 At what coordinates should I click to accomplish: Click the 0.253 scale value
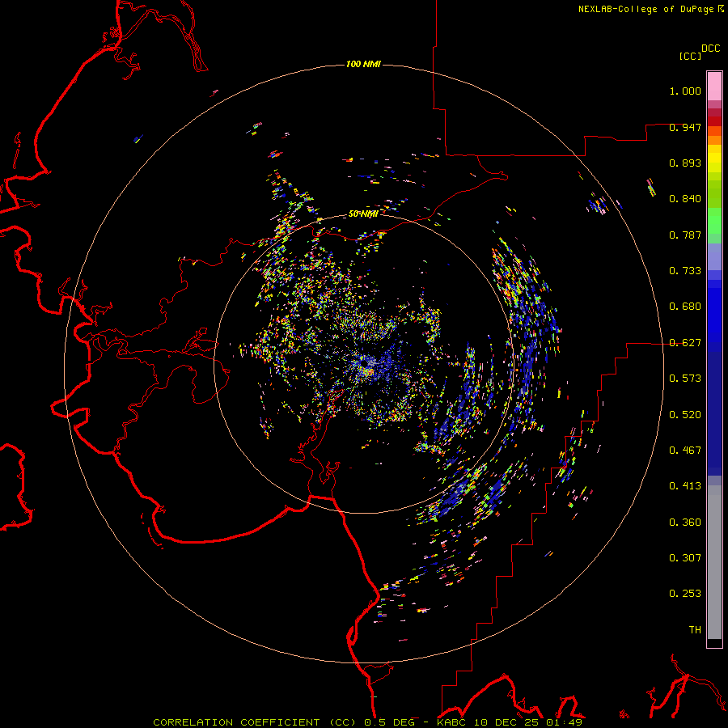[x=685, y=594]
